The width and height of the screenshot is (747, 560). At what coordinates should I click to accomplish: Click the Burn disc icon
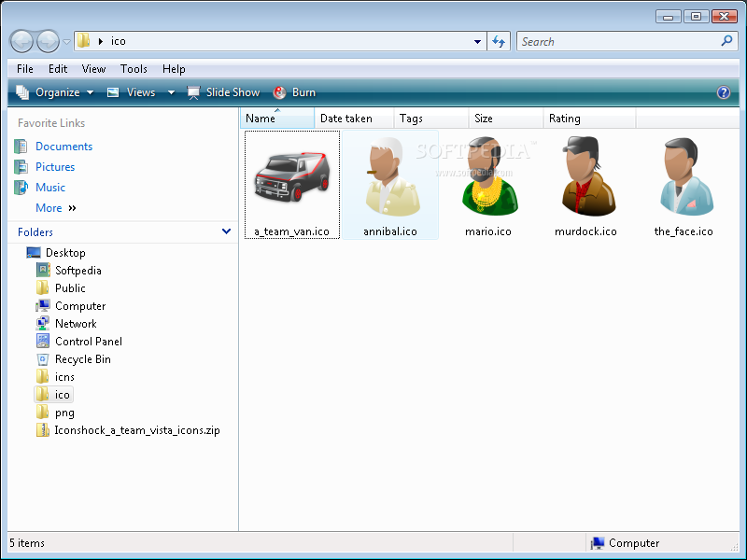click(x=279, y=92)
